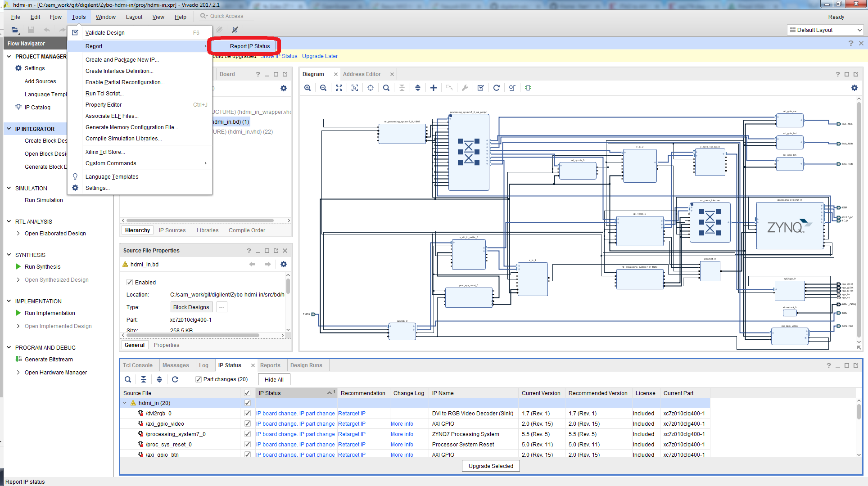
Task: Uncheck the Enabled checkbox for hdmi_in.bd
Action: (130, 282)
